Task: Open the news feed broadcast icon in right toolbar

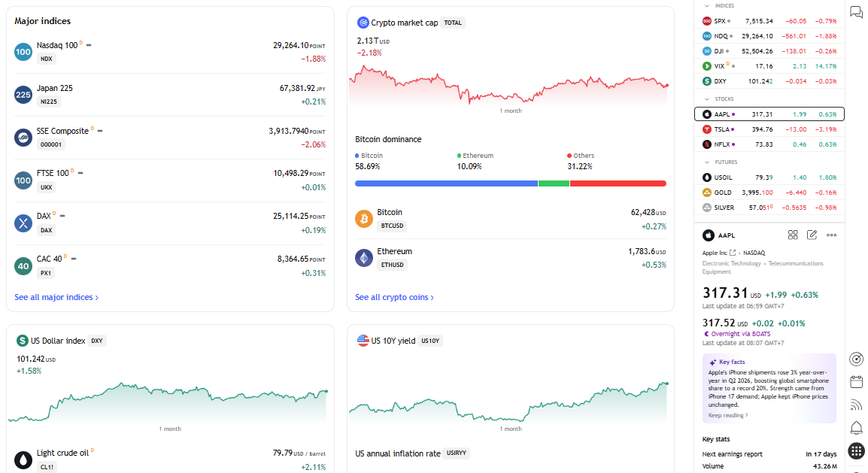Action: tap(857, 405)
